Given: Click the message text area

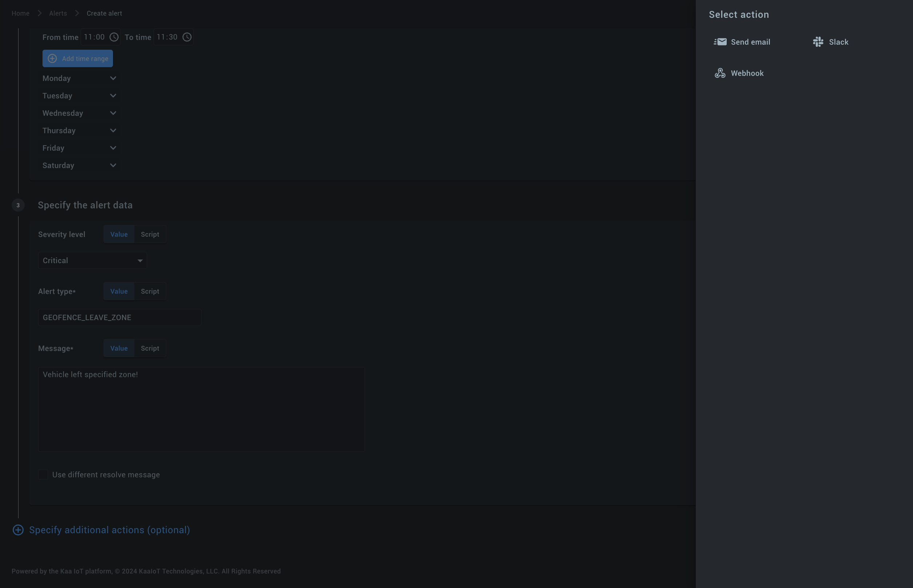Looking at the screenshot, I should pyautogui.click(x=201, y=409).
